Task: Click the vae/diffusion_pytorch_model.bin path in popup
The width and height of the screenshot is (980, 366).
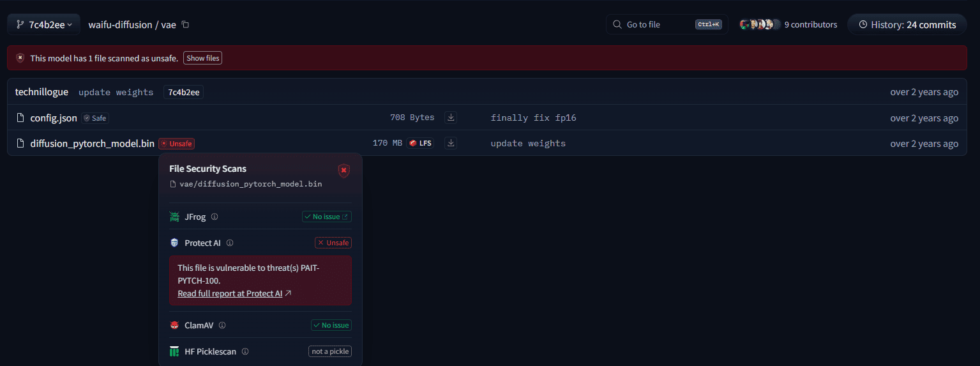Action: pos(250,184)
